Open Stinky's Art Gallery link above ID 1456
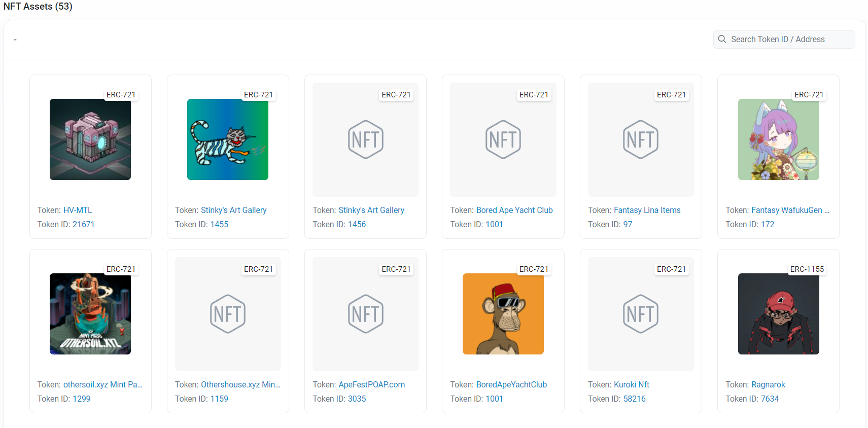 (x=371, y=210)
